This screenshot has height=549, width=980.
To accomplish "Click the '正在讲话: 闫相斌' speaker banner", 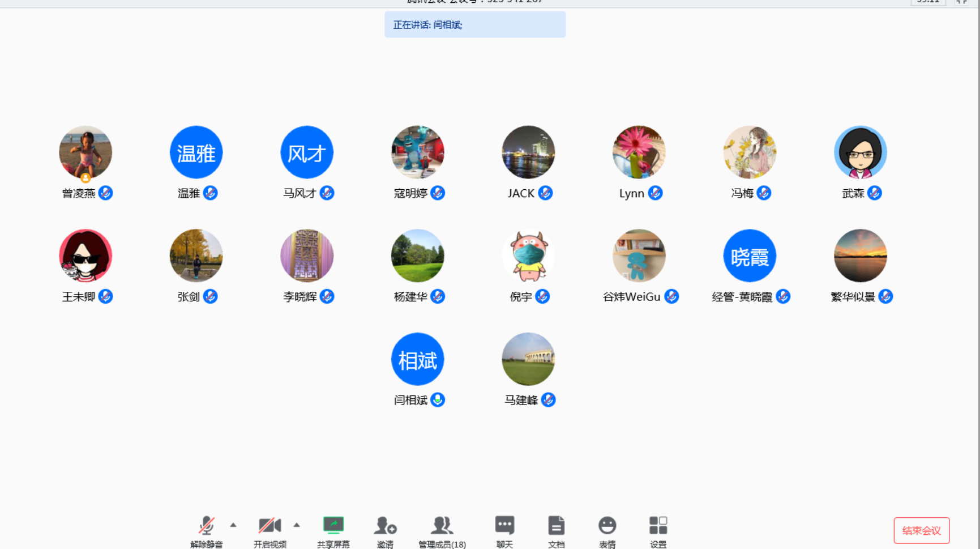I will pos(475,24).
